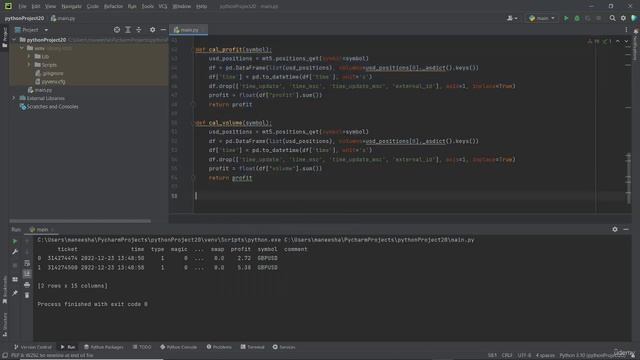Image resolution: width=640 pixels, height=360 pixels.
Task: Collapse the venv folder
Action: point(22,48)
